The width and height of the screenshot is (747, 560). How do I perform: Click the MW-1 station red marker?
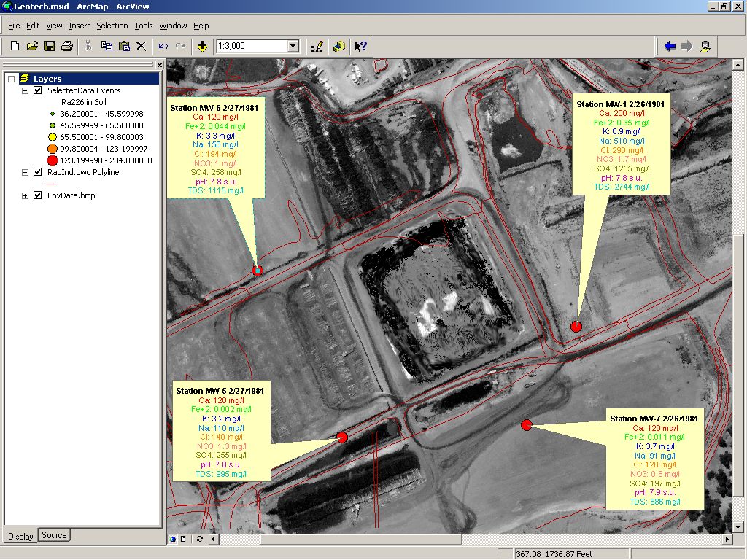(x=576, y=326)
